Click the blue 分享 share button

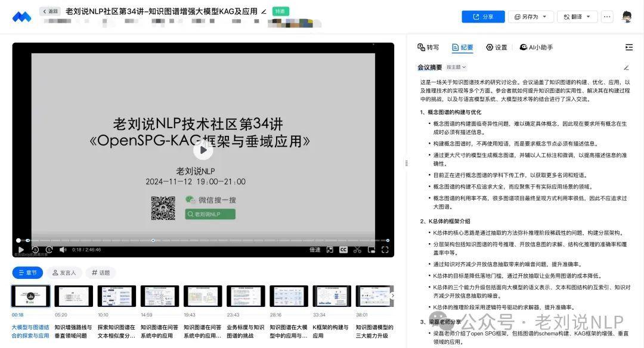(483, 16)
